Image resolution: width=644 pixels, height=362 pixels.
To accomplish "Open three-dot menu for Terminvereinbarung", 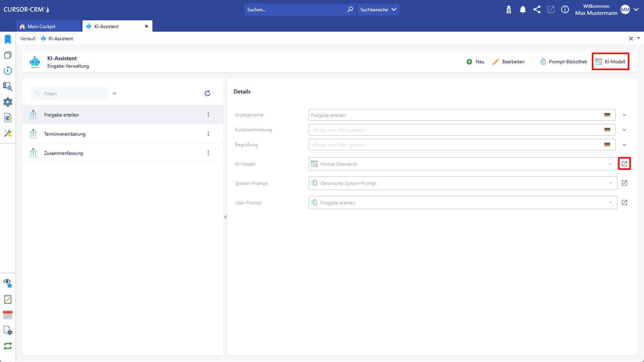I will point(208,134).
